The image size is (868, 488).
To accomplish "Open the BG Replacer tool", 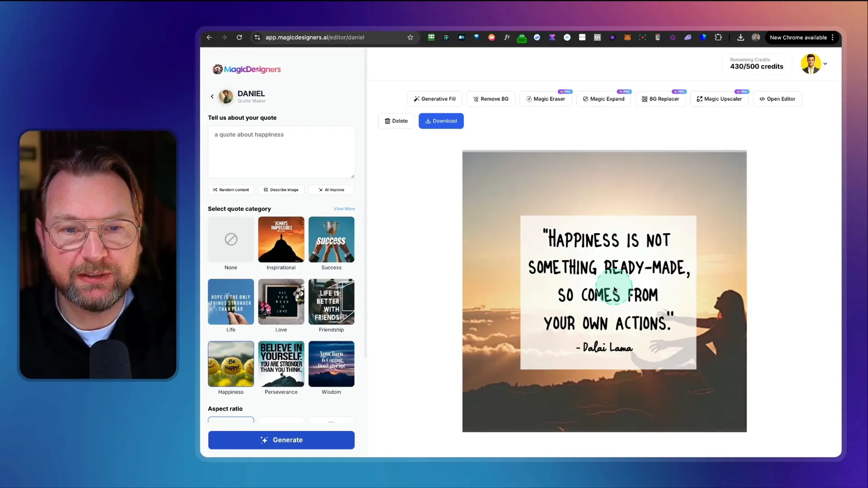I will coord(660,99).
